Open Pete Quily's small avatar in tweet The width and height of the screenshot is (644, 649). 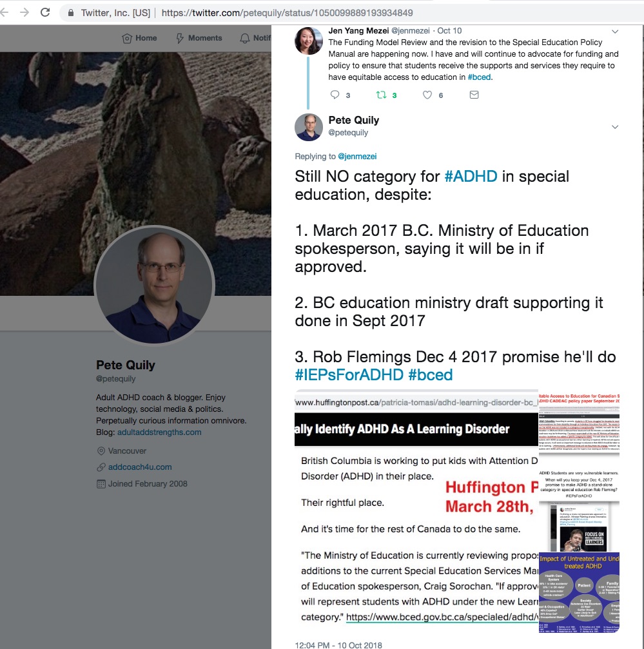click(x=308, y=127)
